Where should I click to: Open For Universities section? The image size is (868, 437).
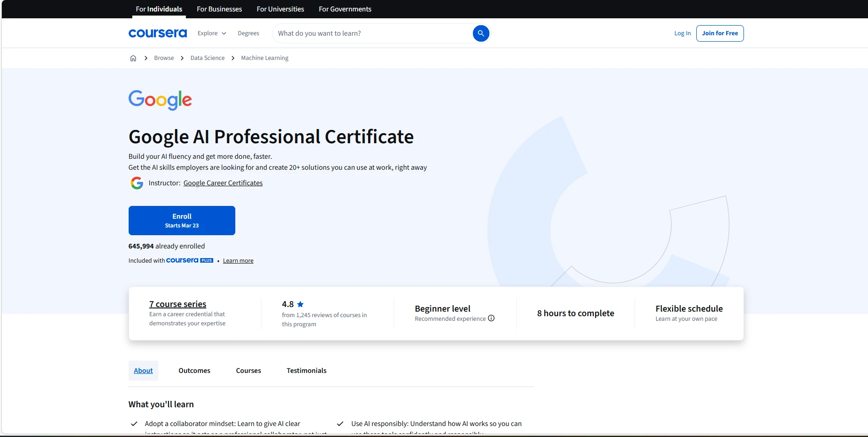click(280, 9)
